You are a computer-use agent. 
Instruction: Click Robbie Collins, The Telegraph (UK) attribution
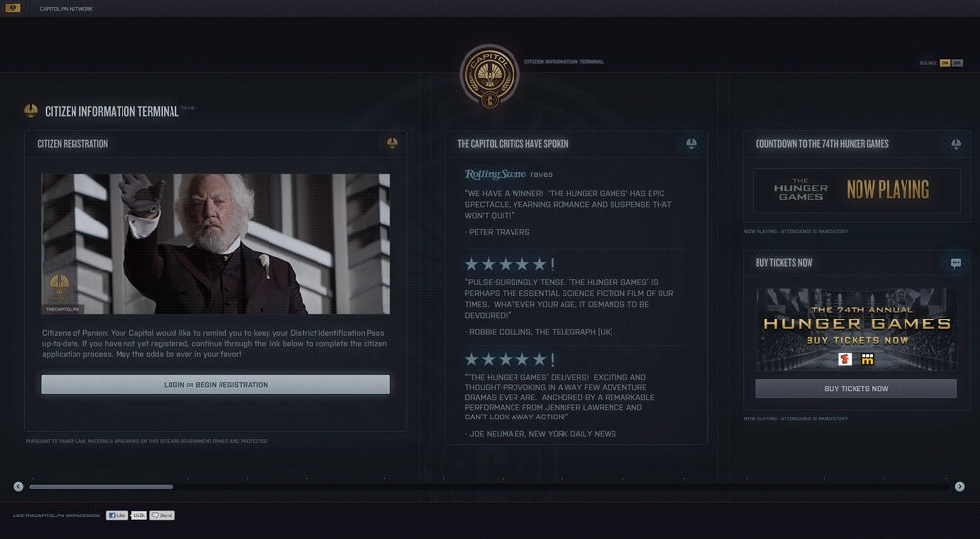[x=539, y=332]
